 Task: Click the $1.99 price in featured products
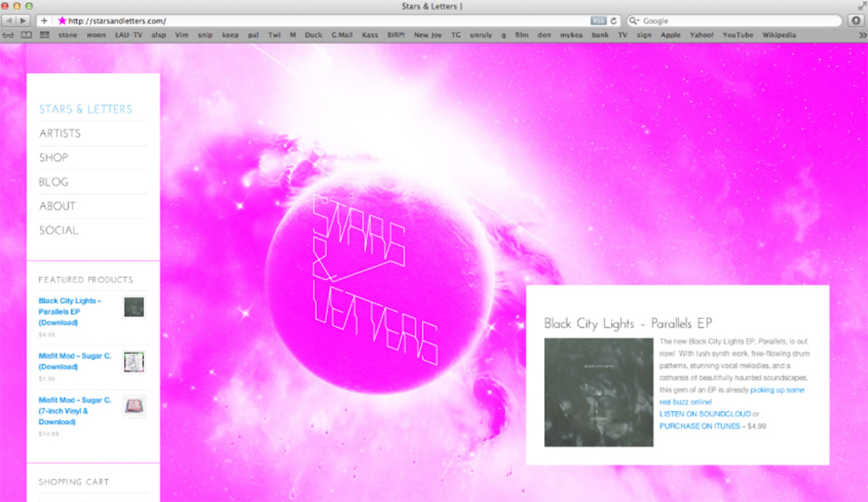pyautogui.click(x=46, y=379)
